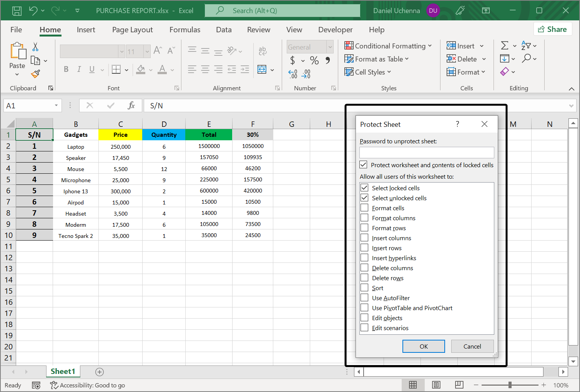Cancel the Protect Sheet dialog
Viewport: 580px width, 392px height.
click(x=472, y=346)
